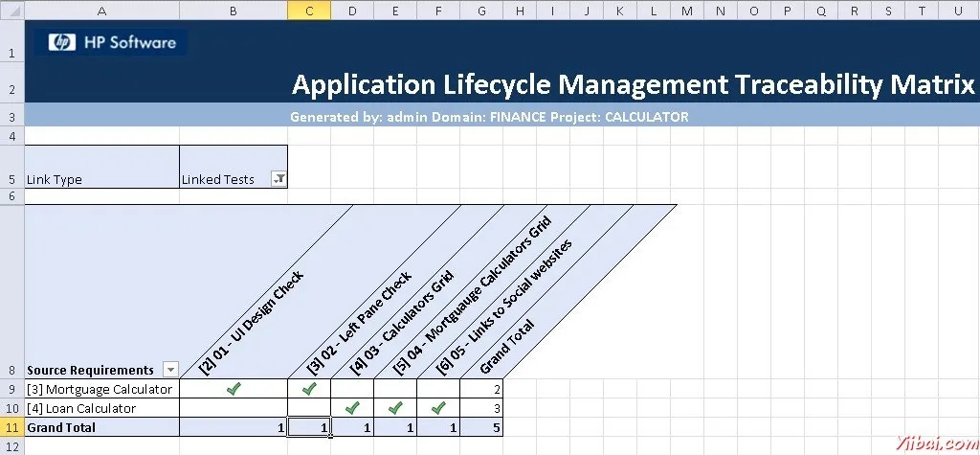Select the [3] Mortguage Calculator cell
The image size is (980, 455).
click(102, 389)
